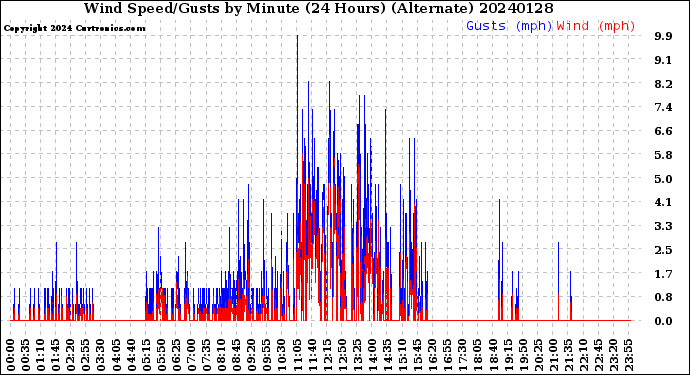The image size is (690, 375).
Task: Click the 20:25 time axis label
Action: click(x=538, y=354)
